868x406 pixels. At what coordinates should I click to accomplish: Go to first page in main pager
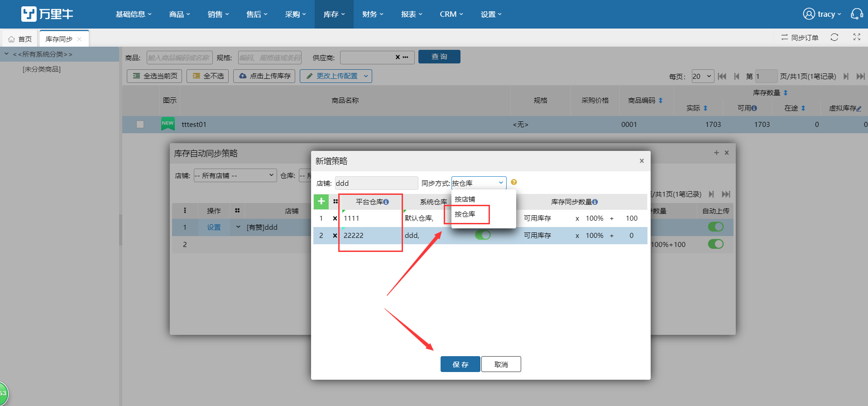(x=722, y=76)
